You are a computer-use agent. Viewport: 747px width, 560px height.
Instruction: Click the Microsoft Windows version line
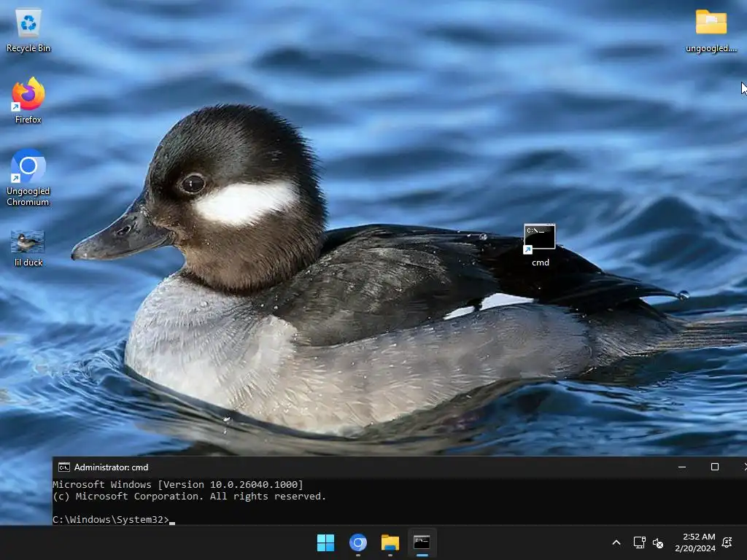[x=178, y=484]
